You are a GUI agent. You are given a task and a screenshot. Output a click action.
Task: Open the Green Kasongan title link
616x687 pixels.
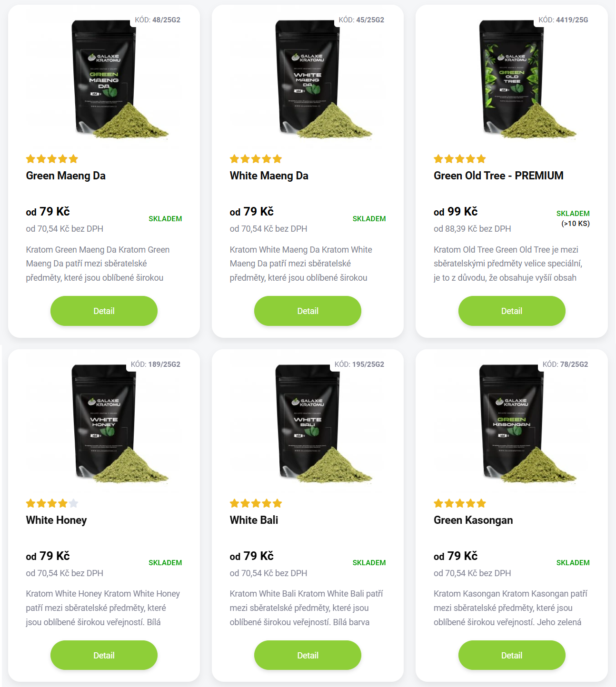point(473,520)
